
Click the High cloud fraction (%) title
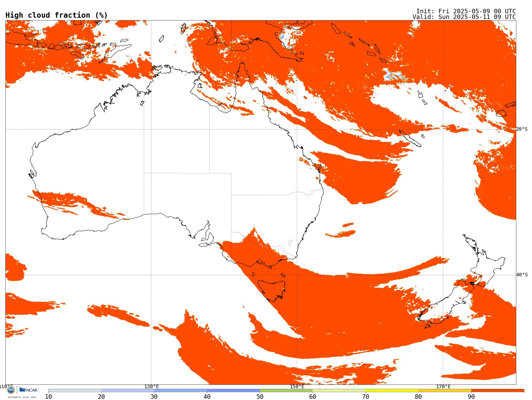(x=57, y=15)
